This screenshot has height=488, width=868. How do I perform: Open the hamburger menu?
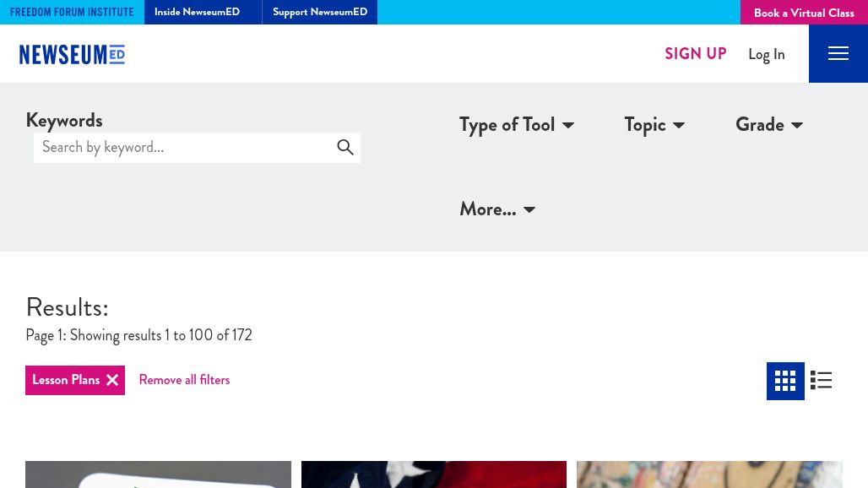coord(838,53)
